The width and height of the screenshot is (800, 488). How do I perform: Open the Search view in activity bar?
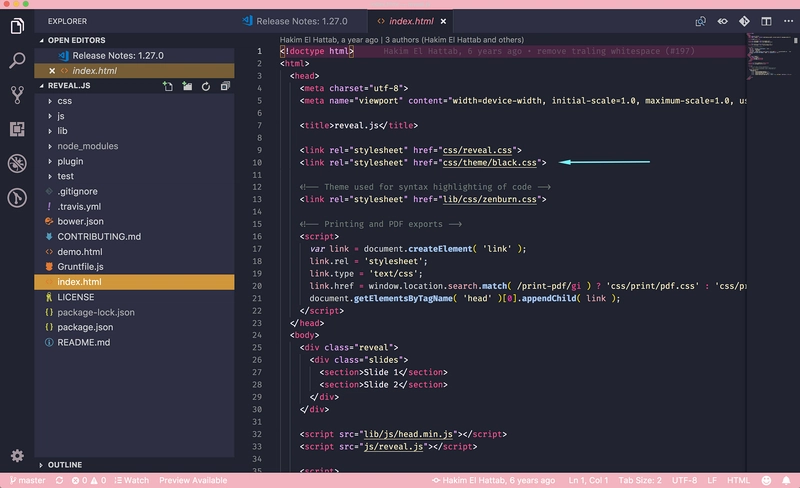[x=17, y=60]
